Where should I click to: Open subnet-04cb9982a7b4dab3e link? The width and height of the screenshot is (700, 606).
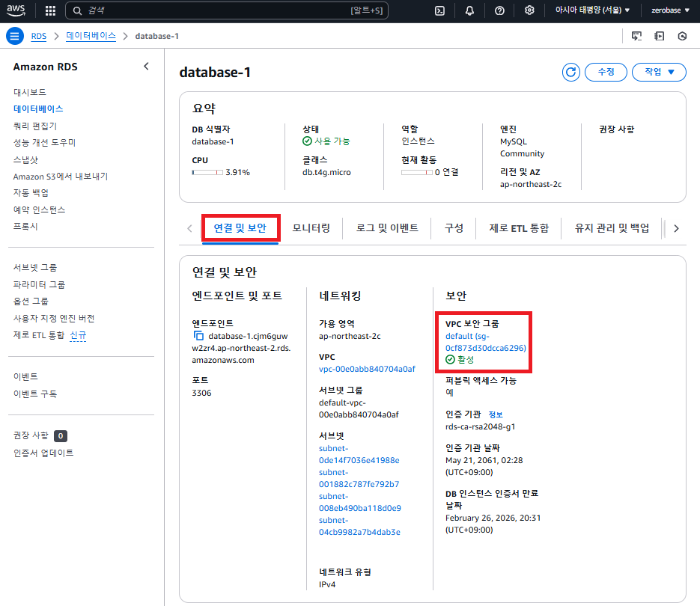tap(359, 526)
